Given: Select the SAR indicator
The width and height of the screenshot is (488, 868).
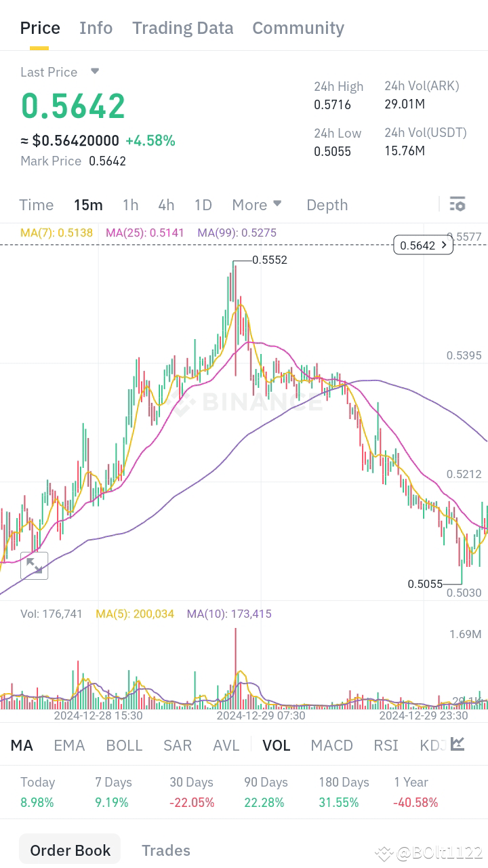Looking at the screenshot, I should coord(177,745).
